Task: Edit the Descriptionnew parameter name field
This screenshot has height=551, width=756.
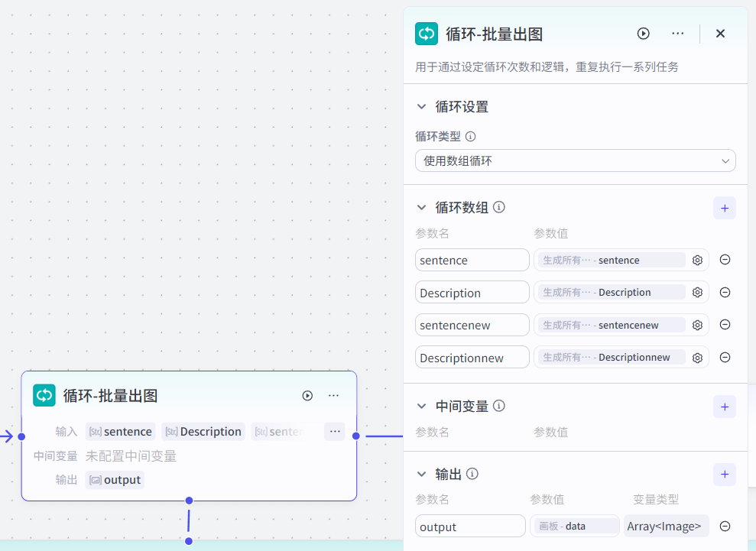Action: (x=472, y=358)
